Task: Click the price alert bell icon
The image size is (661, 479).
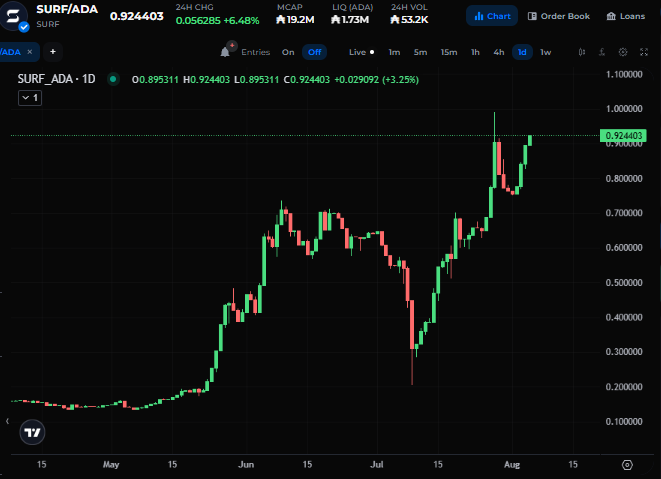Action: point(225,52)
